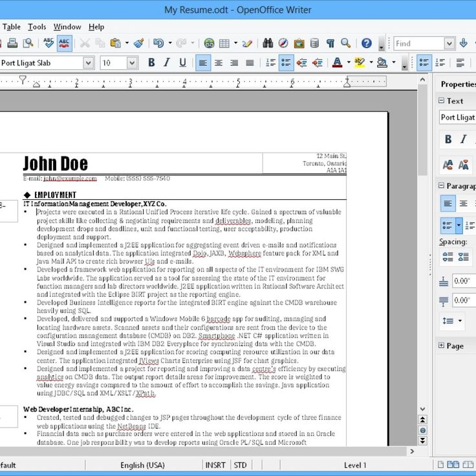The image size is (476, 476).
Task: Click sidebar Increase Paragraph Spacing button
Action: pos(448,257)
